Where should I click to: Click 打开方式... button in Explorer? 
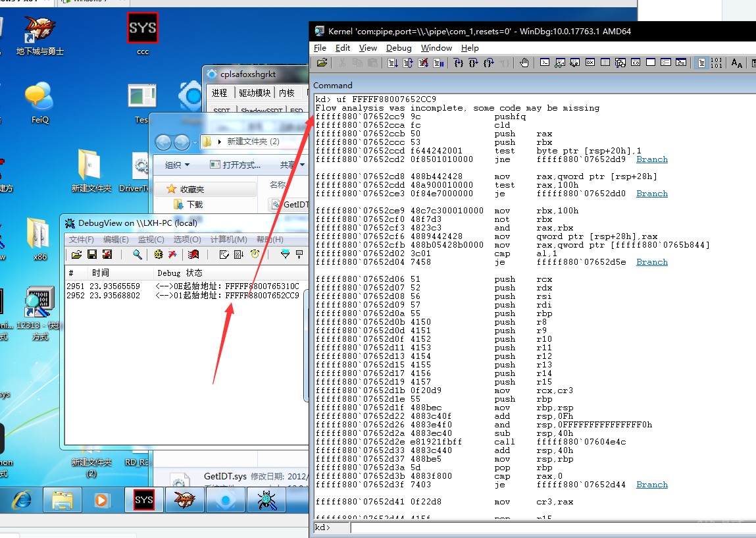click(x=236, y=165)
